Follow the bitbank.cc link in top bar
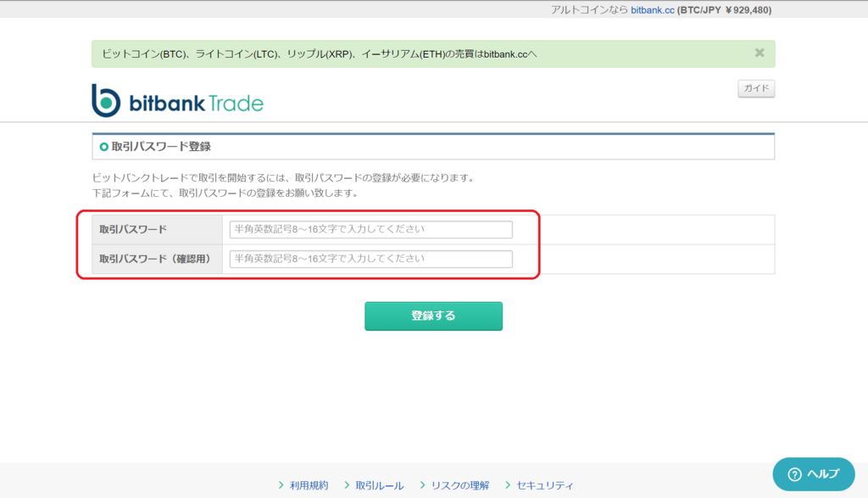Viewport: 868px width, 498px height. pos(653,10)
